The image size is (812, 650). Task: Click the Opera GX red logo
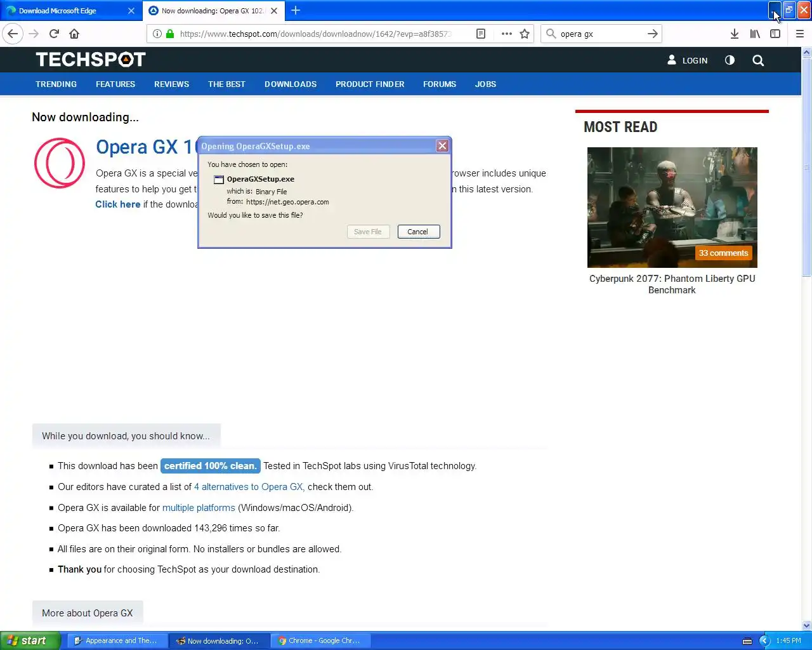click(59, 163)
